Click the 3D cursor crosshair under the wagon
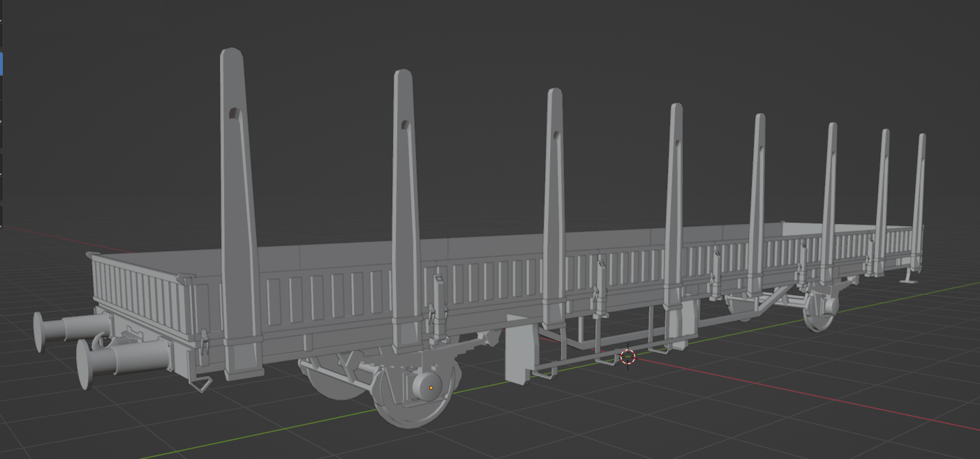 [628, 357]
